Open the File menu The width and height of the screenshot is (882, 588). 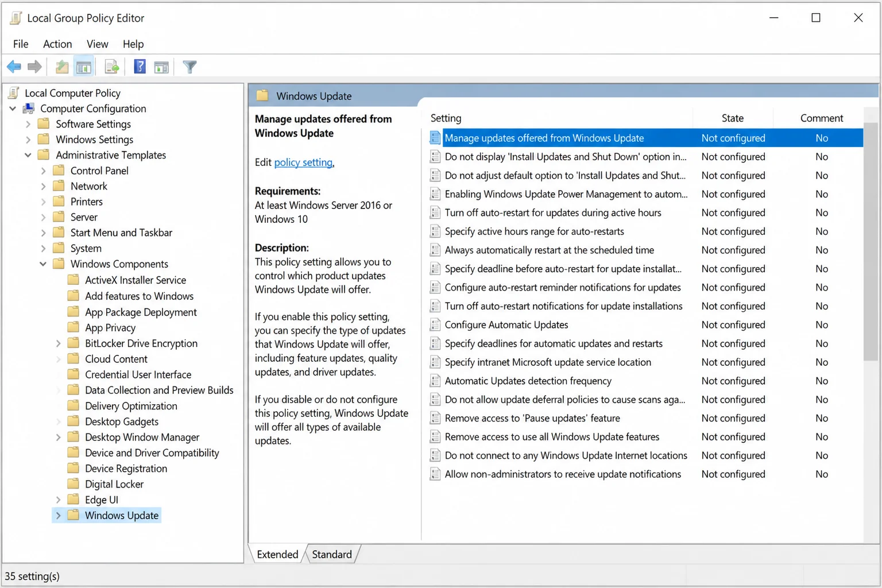tap(21, 44)
